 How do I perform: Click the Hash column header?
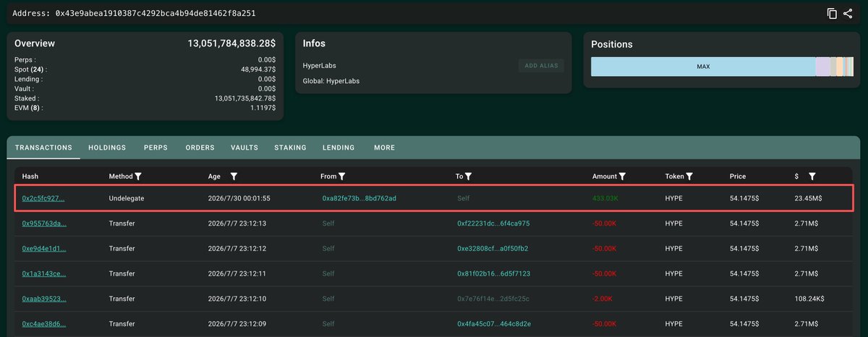[x=30, y=176]
